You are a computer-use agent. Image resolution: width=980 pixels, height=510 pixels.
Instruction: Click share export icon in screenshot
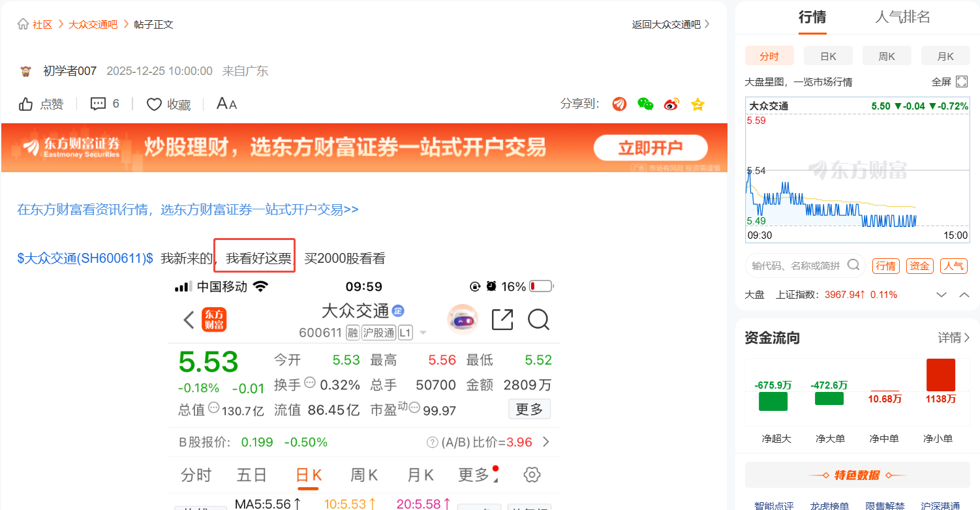pos(502,320)
